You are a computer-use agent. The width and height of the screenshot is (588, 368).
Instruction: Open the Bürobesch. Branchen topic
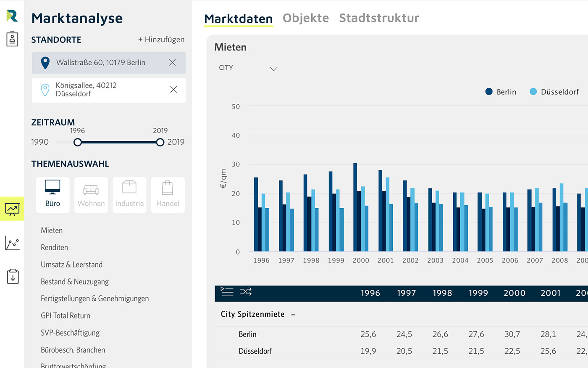click(73, 350)
